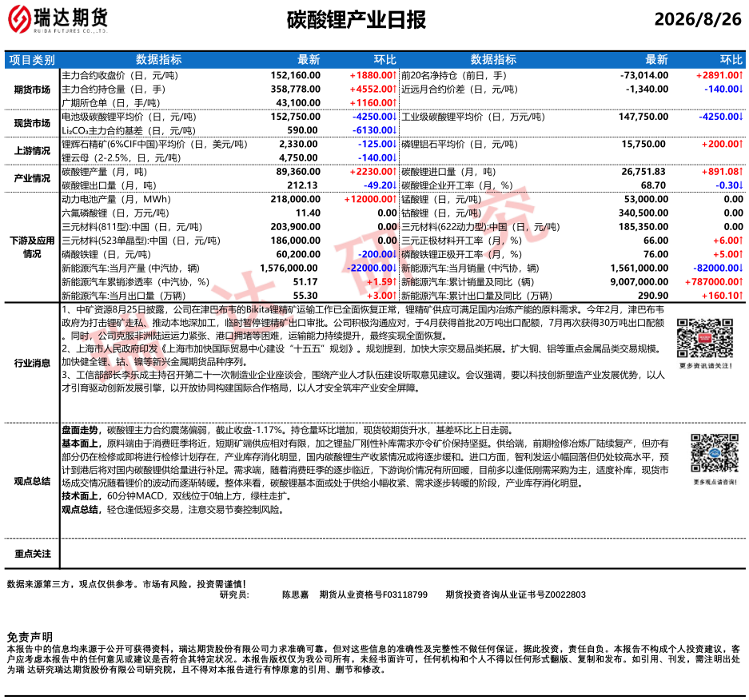Viewport: 749px width, 700px height.
Task: Select the Li₂CO₃主力合约基差 indicator label
Action: coord(129,131)
